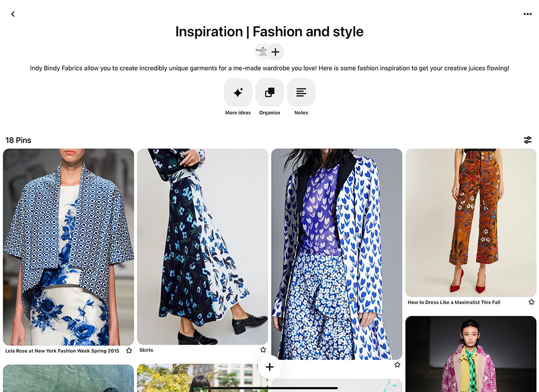Viewport: 539px width, 392px height.
Task: Open the navy floral skirt image
Action: [203, 247]
